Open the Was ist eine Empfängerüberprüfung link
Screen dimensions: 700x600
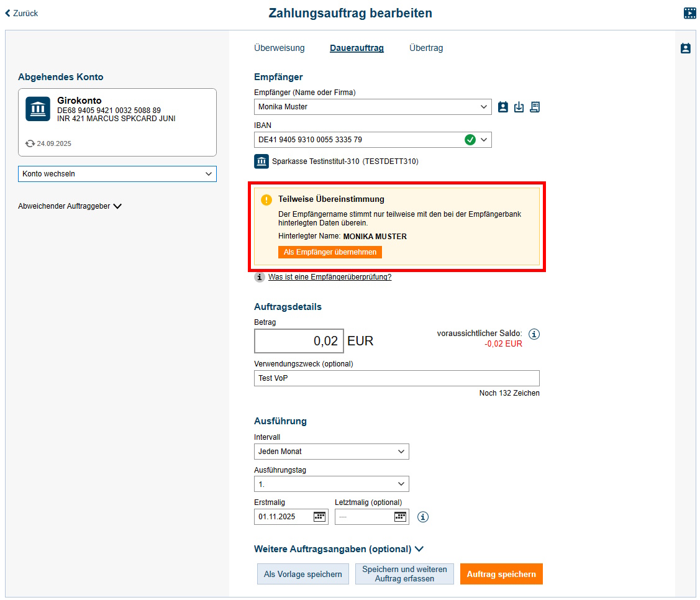(330, 277)
